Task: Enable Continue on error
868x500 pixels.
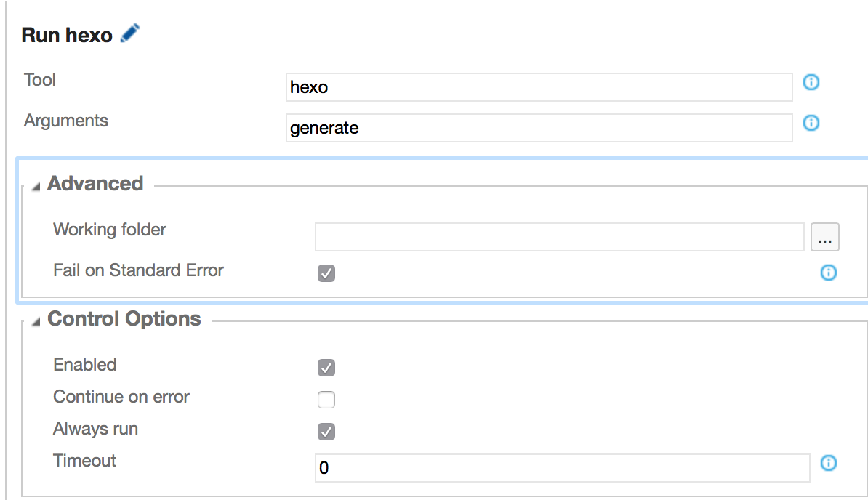Action: [326, 399]
